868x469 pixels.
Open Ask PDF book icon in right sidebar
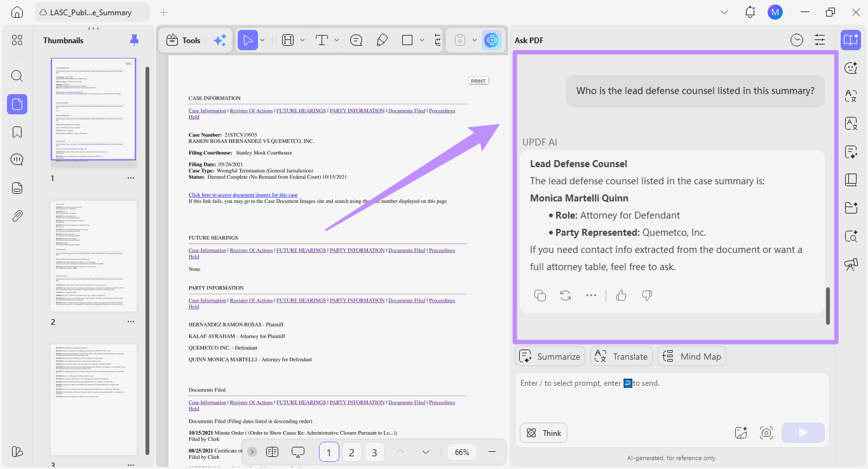pos(851,40)
